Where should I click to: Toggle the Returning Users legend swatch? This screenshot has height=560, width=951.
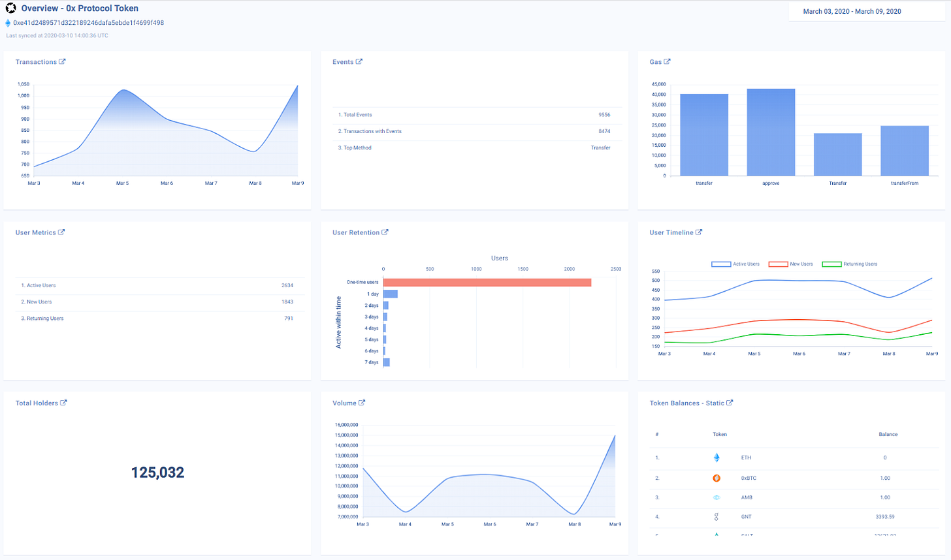click(x=831, y=264)
